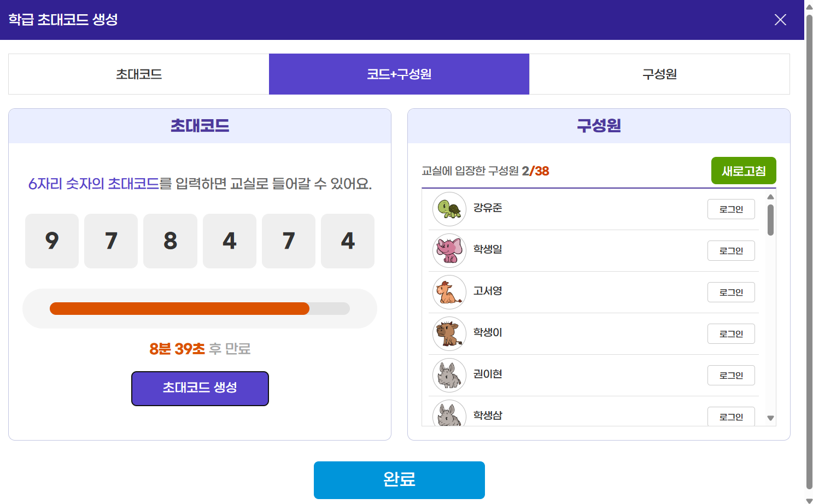The width and height of the screenshot is (813, 504).
Task: Click 강유준's turtle avatar icon
Action: [x=449, y=209]
